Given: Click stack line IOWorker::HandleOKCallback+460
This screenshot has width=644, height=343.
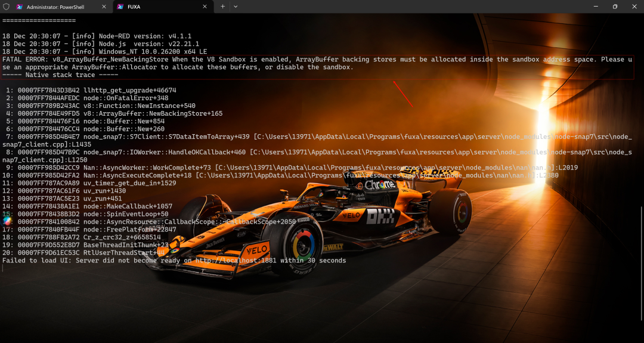Looking at the screenshot, I should click(x=317, y=156).
